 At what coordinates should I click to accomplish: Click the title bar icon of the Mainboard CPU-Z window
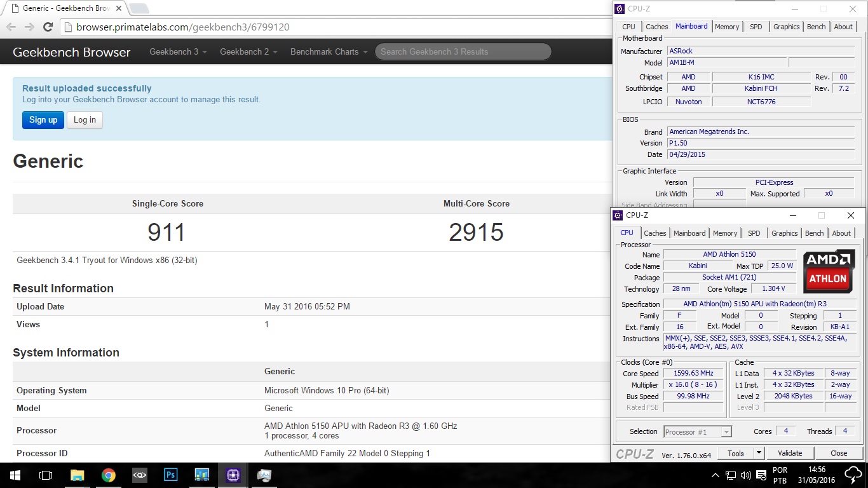(x=620, y=9)
